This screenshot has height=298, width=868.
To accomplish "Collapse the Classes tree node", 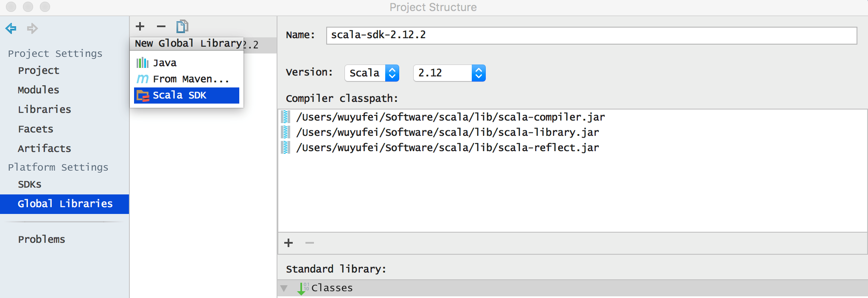I will coord(284,288).
